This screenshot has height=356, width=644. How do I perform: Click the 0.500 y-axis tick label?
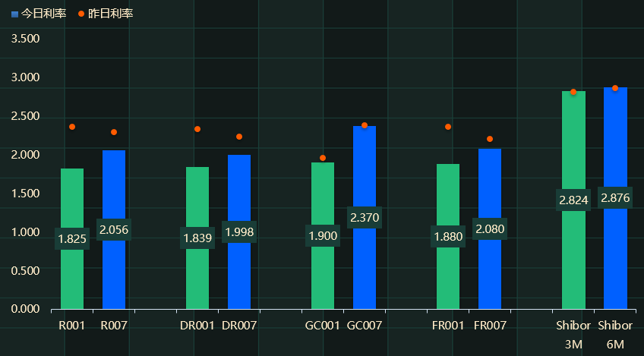pyautogui.click(x=26, y=271)
